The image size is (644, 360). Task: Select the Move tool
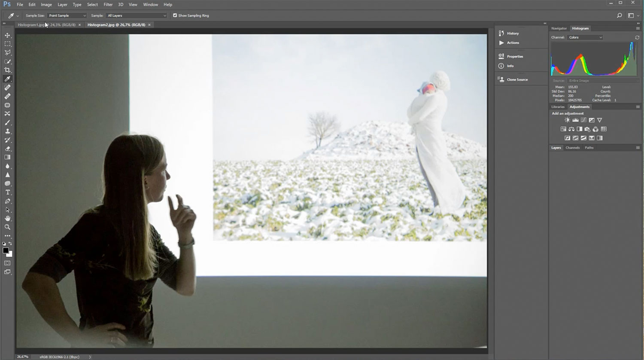[7, 35]
